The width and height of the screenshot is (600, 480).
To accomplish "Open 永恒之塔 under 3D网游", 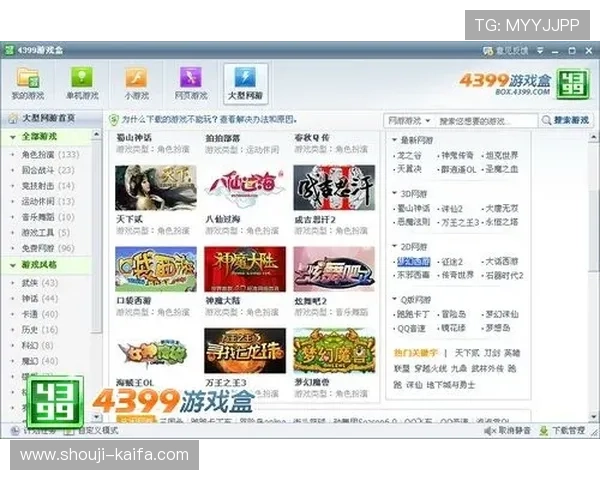I will (502, 222).
